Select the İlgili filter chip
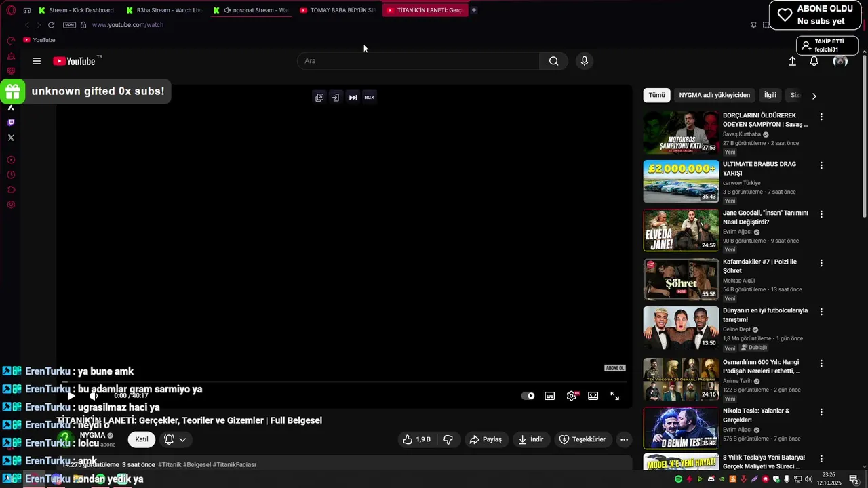The height and width of the screenshot is (488, 868). [770, 96]
